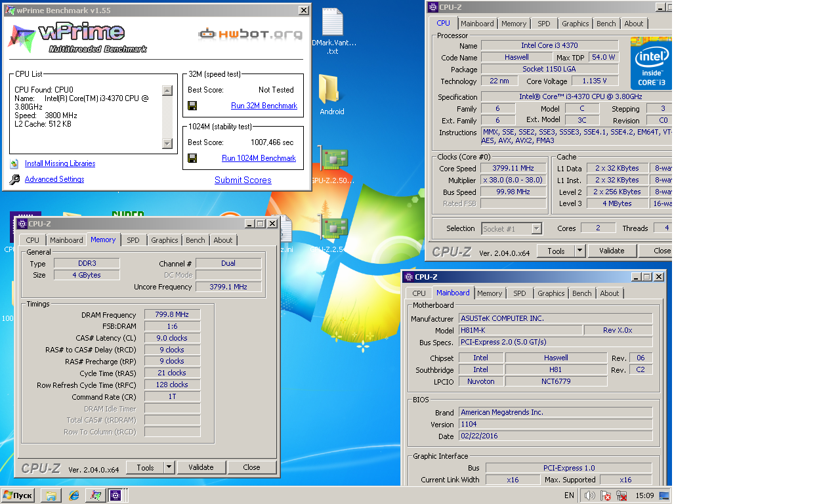Screen dimensions: 840x504
Task: Open Tools dropdown arrow in the Memory window
Action: tap(169, 467)
